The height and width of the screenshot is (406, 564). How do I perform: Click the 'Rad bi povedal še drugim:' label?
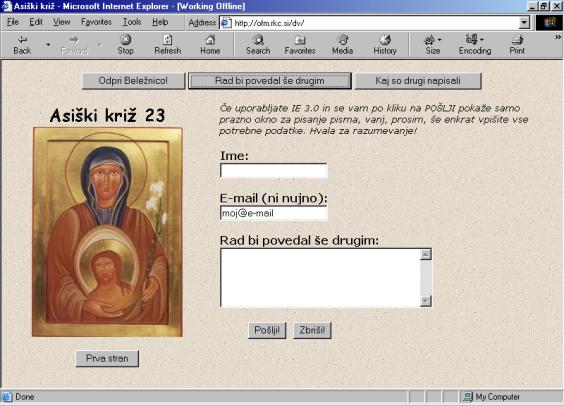(299, 241)
